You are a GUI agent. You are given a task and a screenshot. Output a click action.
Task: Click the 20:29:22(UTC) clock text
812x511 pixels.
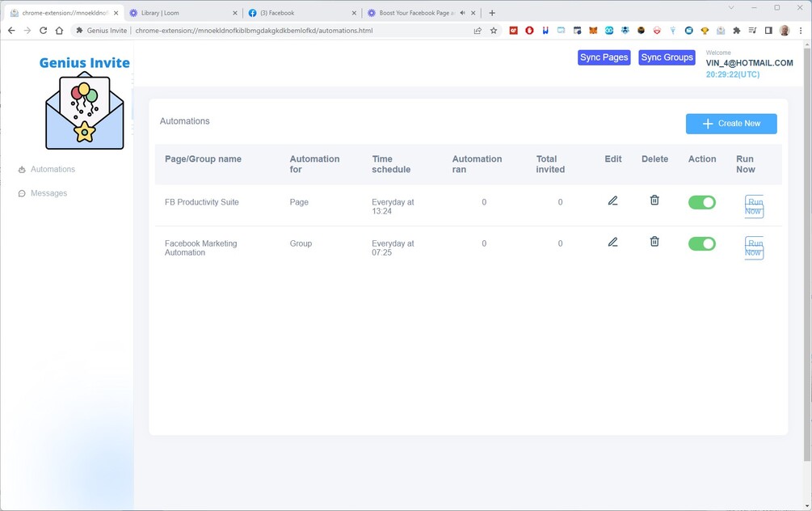[x=733, y=74]
